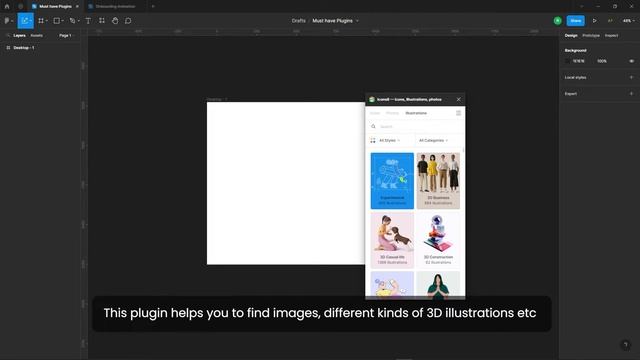Click the background opacity 100% field
The image size is (640, 360).
click(x=602, y=61)
